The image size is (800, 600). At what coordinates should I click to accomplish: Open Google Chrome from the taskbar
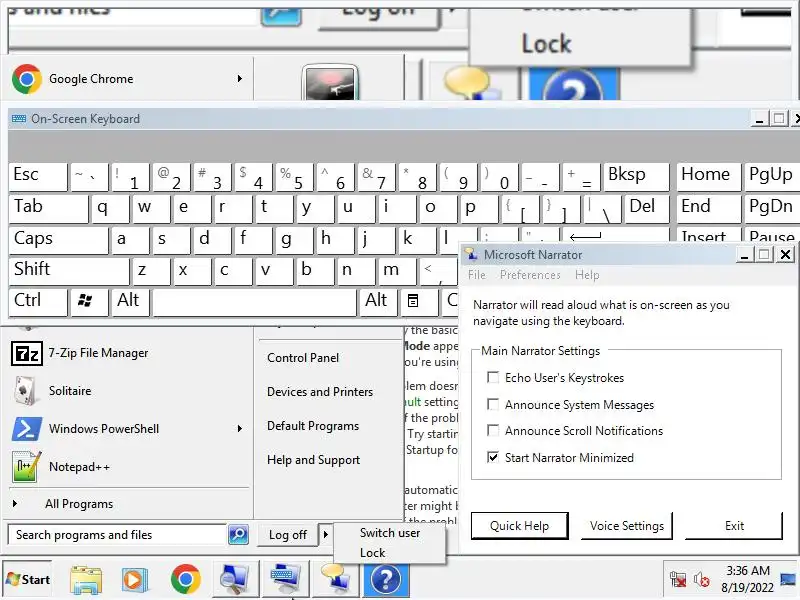[185, 579]
